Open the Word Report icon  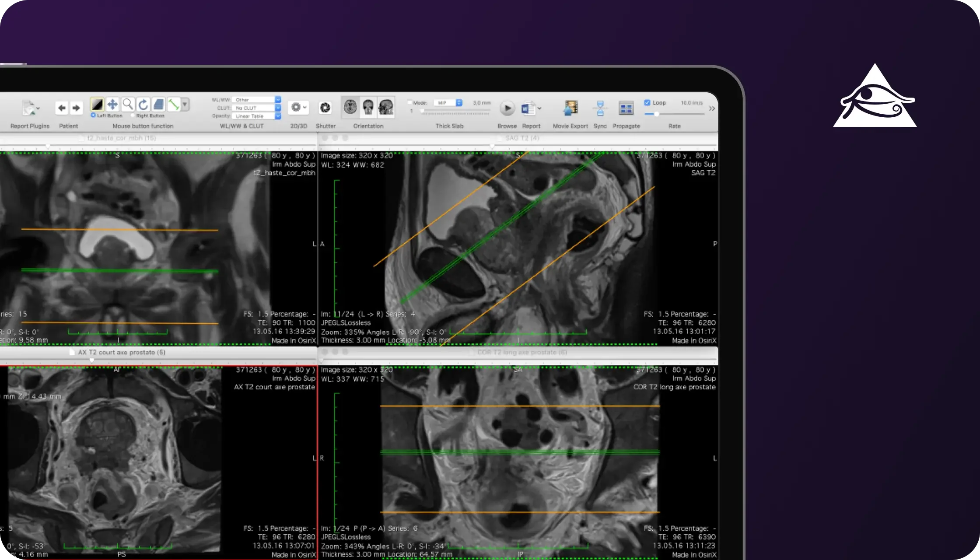pyautogui.click(x=528, y=108)
